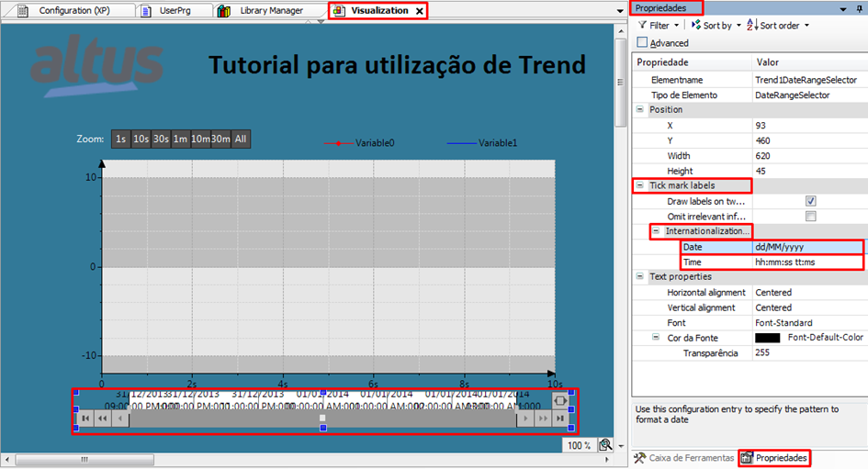The image size is (868, 469).
Task: Collapse the Position property group
Action: (640, 109)
